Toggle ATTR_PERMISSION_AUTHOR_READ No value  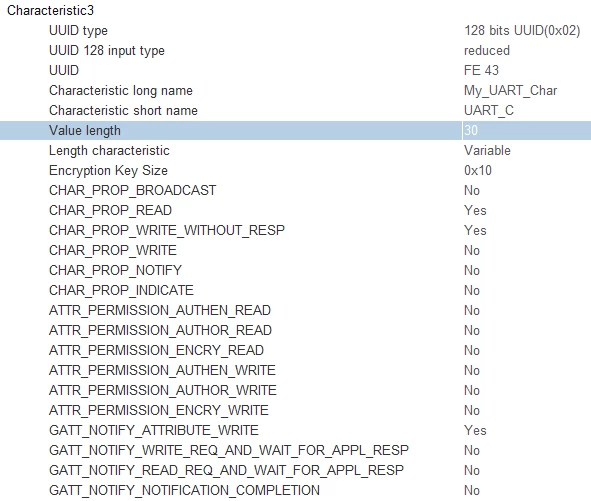472,330
